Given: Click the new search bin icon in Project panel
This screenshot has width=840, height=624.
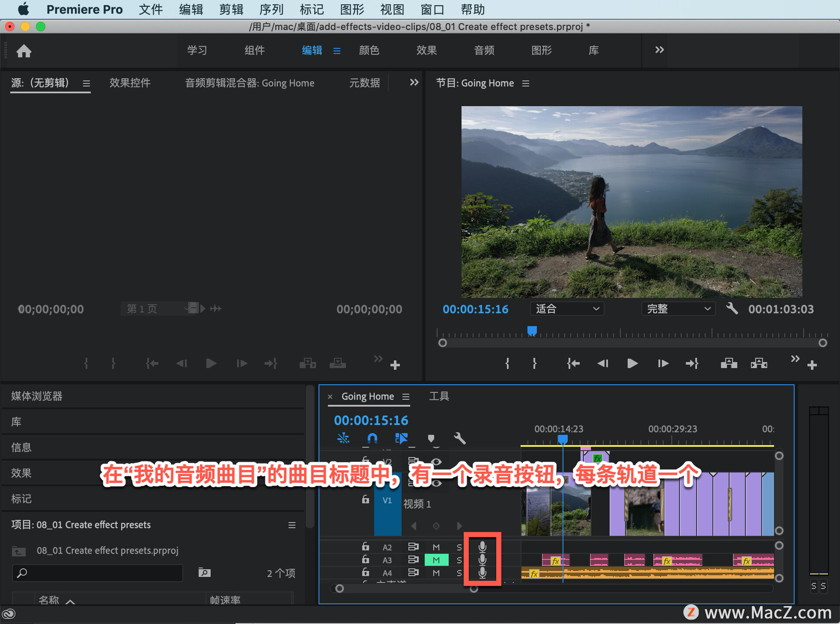Looking at the screenshot, I should pos(204,573).
